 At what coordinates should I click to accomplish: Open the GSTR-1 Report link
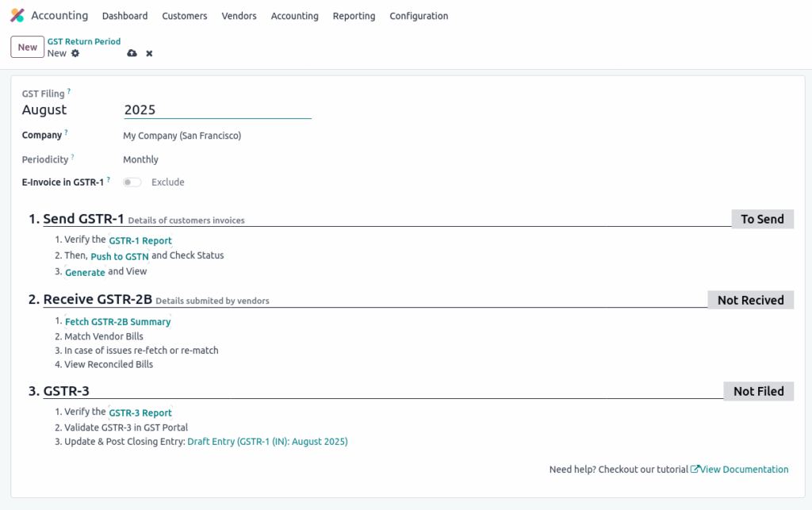(x=140, y=240)
